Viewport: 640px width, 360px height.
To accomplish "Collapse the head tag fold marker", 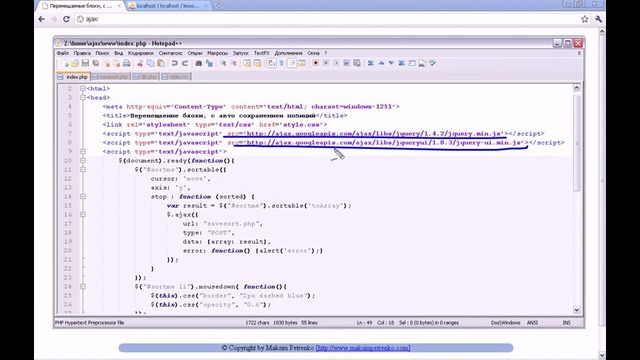I will (83, 98).
